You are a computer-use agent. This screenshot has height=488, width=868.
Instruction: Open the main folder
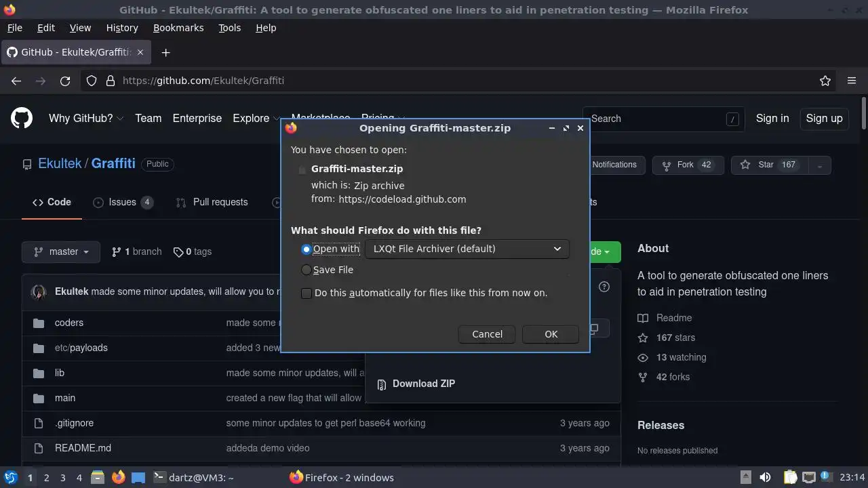pyautogui.click(x=65, y=398)
